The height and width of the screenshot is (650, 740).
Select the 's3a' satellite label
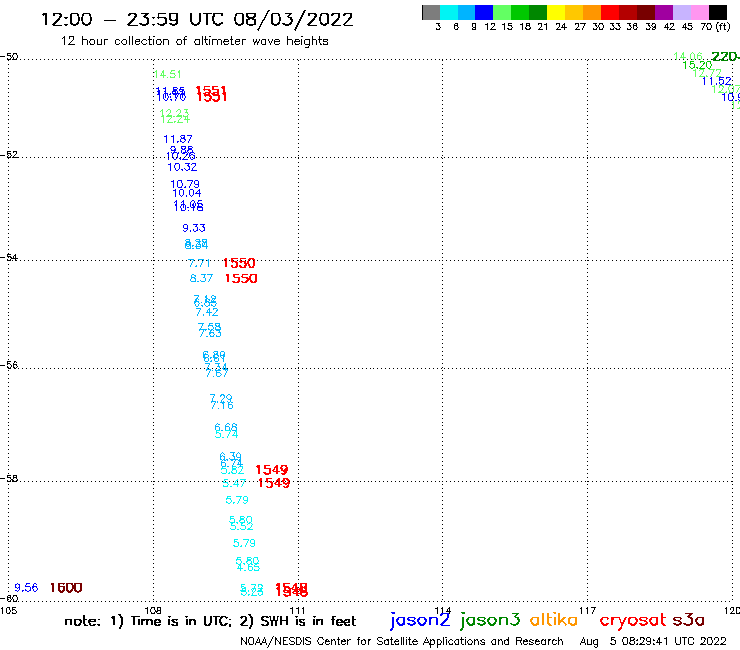[x=688, y=620]
